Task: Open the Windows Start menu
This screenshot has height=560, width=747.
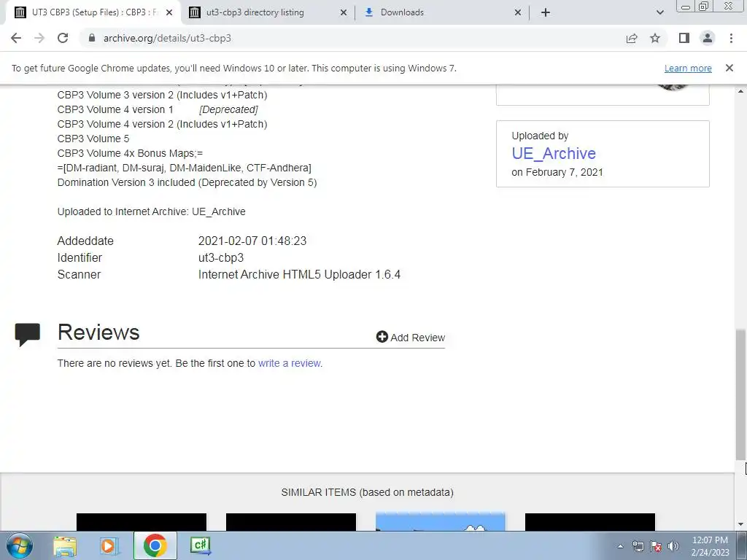Action: tap(19, 545)
